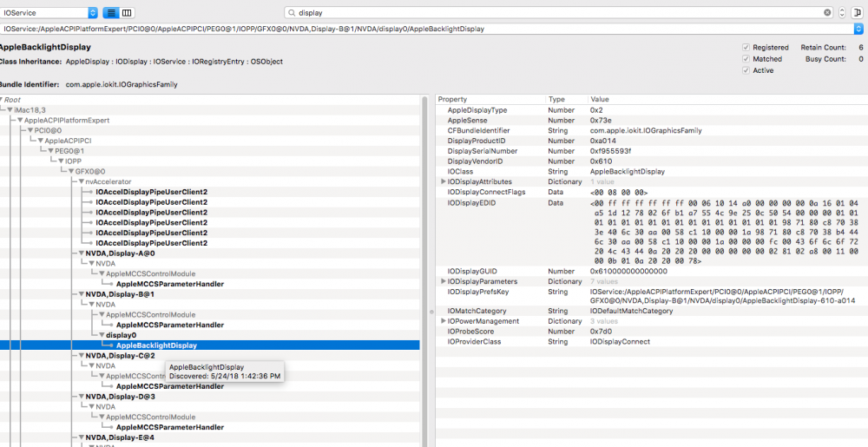868x447 pixels.
Task: Collapse the iMac18,3 tree node
Action: [x=10, y=110]
